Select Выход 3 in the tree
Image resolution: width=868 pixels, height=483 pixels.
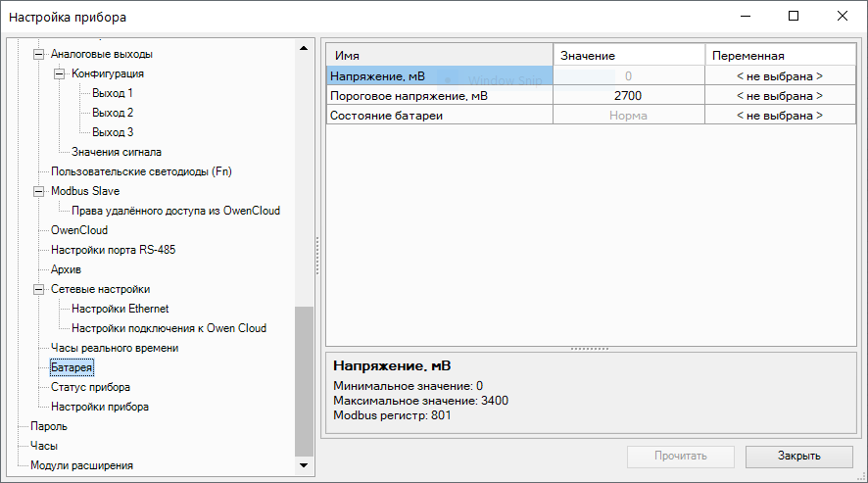pyautogui.click(x=112, y=132)
